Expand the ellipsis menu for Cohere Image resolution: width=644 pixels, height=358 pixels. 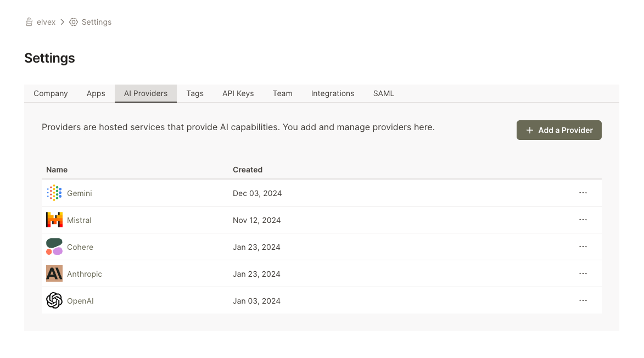[x=583, y=247]
